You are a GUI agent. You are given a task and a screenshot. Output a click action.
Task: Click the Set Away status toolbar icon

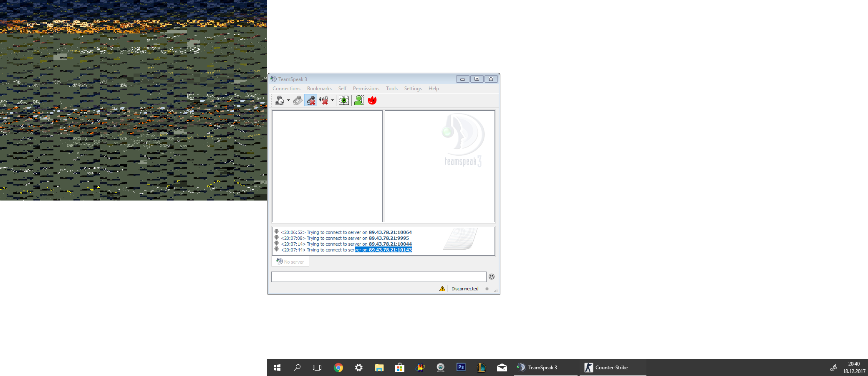[280, 100]
